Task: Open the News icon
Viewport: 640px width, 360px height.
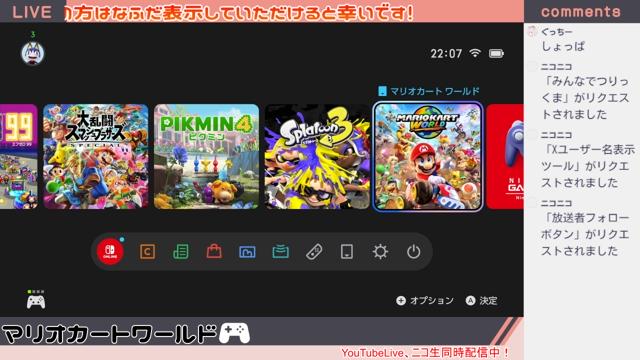Action: [181, 252]
